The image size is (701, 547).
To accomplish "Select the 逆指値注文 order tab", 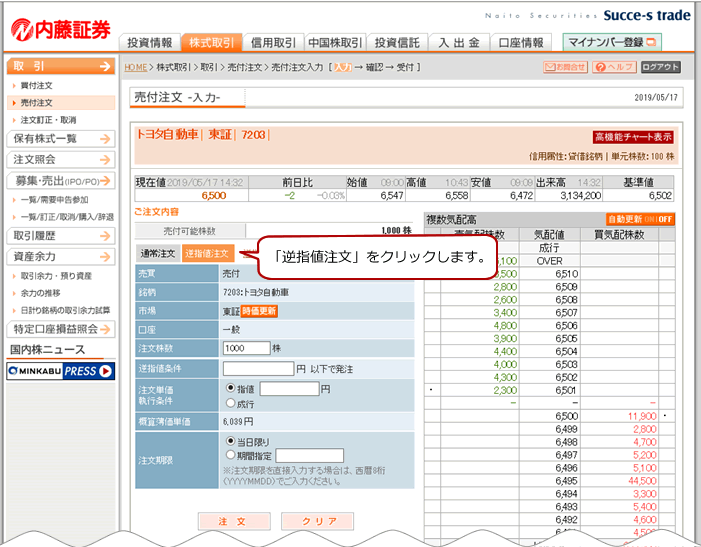I will [208, 253].
